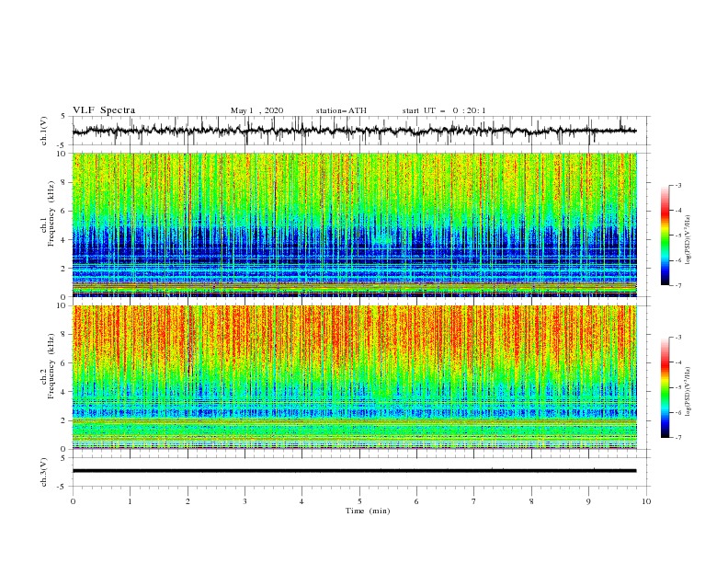The width and height of the screenshot is (728, 563).
Task: Click the ch.2 PSD color scale bar
Action: pos(665,387)
